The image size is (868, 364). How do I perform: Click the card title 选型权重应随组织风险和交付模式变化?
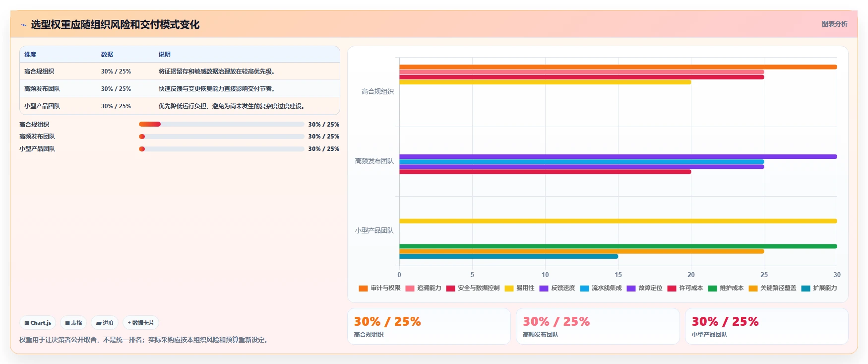(x=115, y=25)
